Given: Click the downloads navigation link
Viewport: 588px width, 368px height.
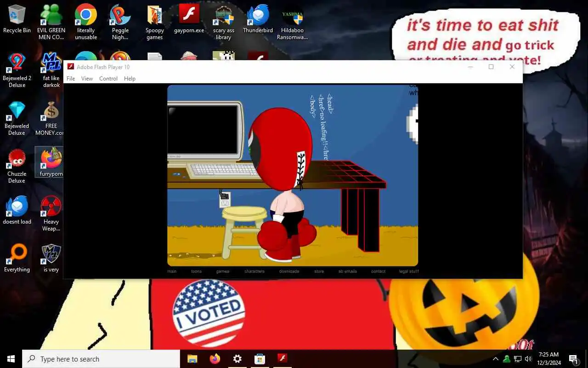Looking at the screenshot, I should [289, 271].
